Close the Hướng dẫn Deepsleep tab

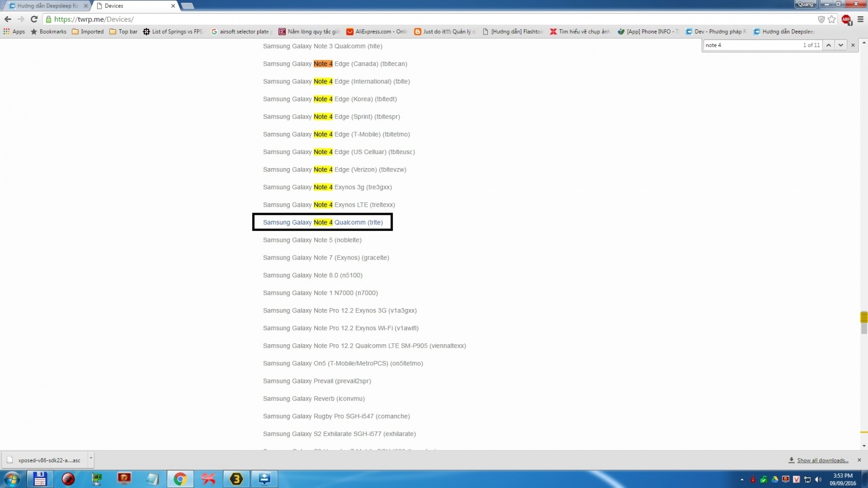click(x=86, y=6)
